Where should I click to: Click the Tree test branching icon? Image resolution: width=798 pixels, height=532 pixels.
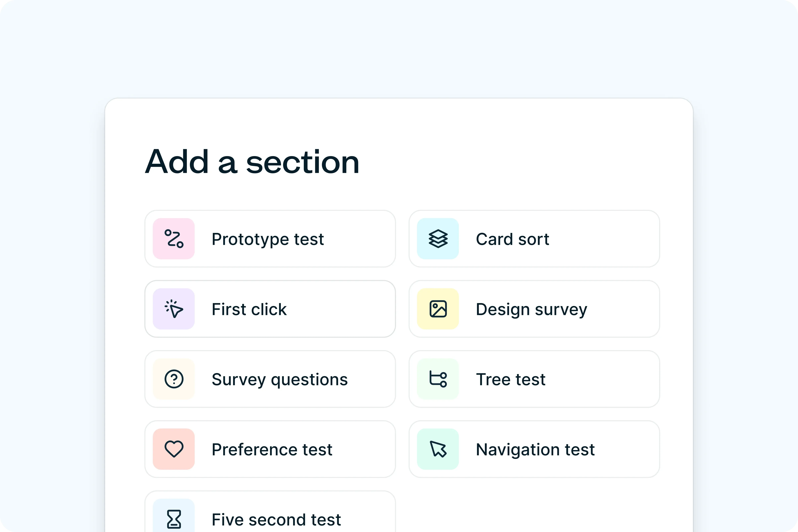click(x=438, y=379)
